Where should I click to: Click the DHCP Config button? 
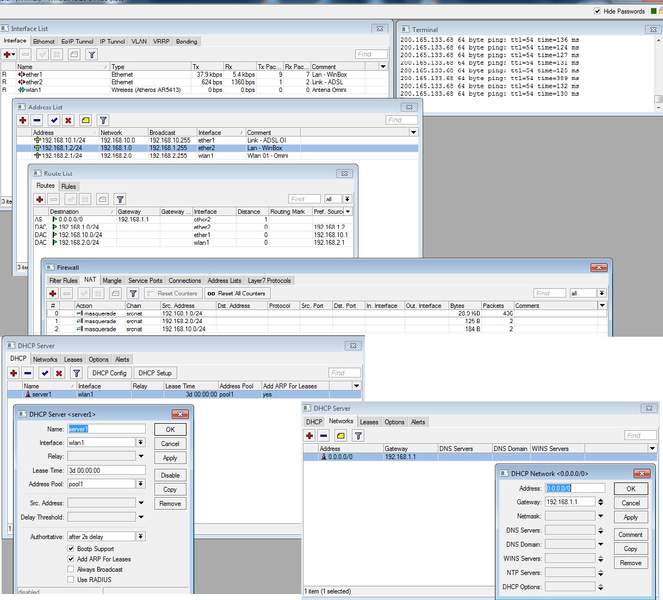[110, 373]
